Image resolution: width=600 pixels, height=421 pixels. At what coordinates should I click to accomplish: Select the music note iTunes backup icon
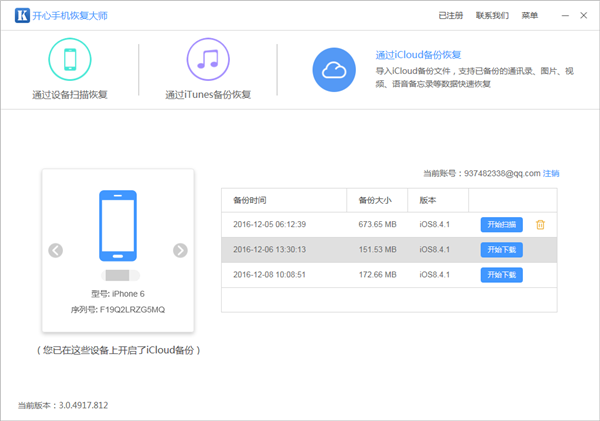208,59
